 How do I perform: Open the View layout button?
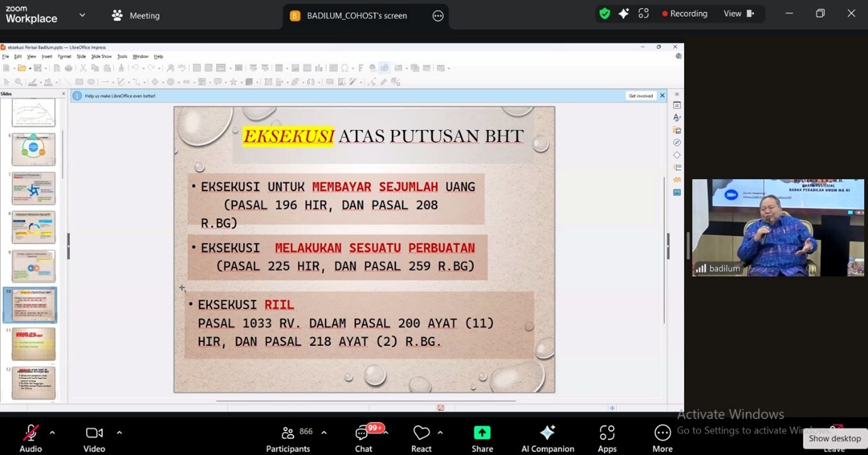tap(738, 14)
